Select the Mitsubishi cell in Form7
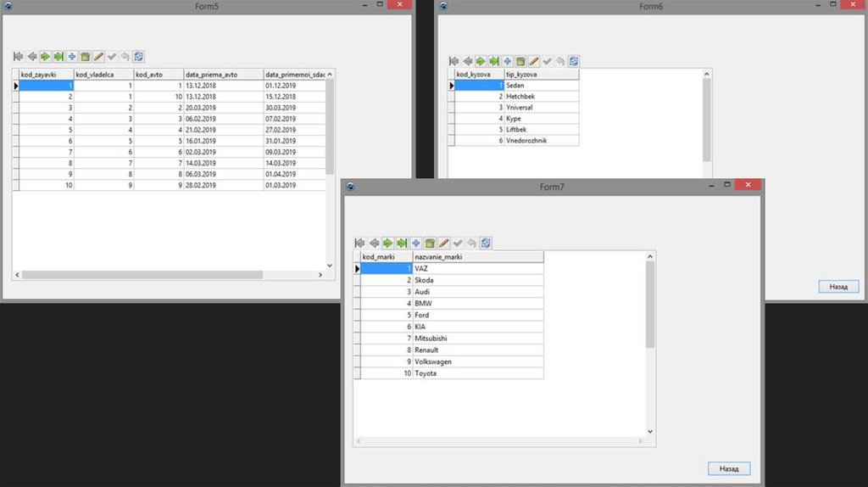The height and width of the screenshot is (487, 868). (478, 339)
